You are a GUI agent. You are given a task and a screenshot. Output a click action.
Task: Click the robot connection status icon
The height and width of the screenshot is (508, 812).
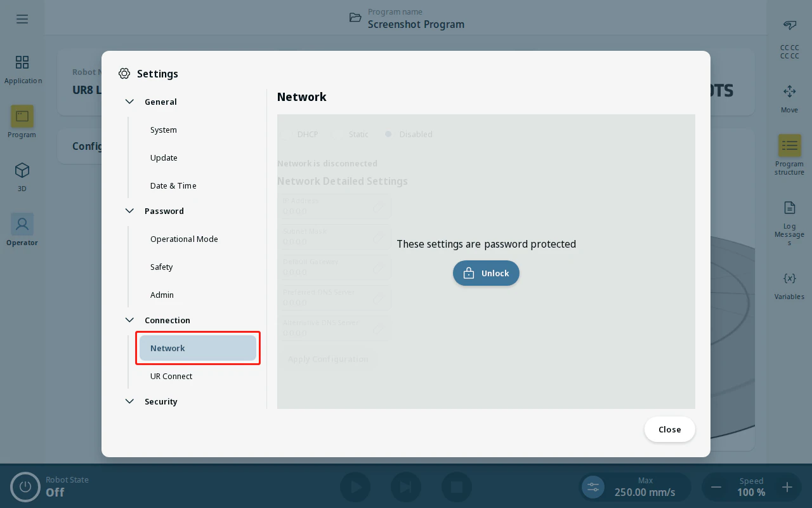(789, 25)
